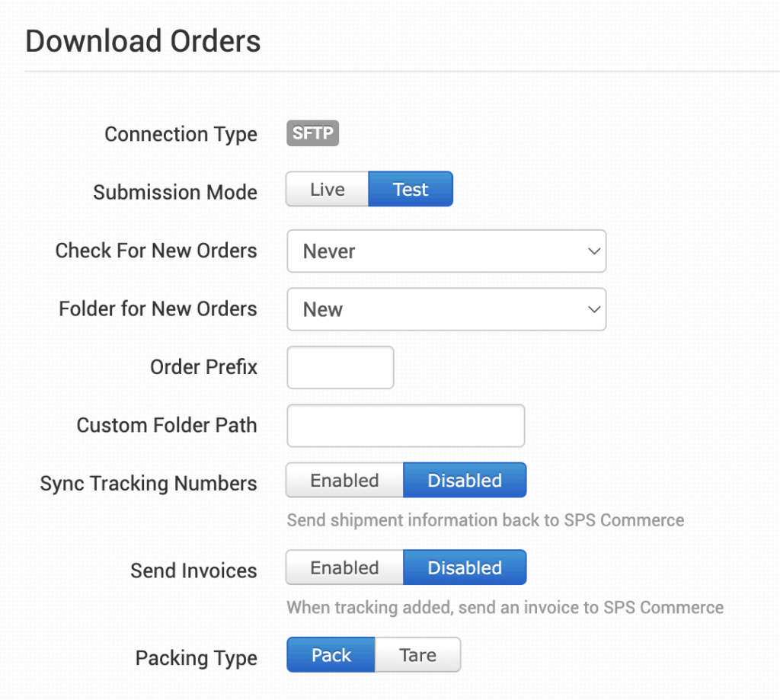Image resolution: width=780 pixels, height=700 pixels.
Task: Click the chevron arrow on Never dropdown
Action: click(594, 251)
